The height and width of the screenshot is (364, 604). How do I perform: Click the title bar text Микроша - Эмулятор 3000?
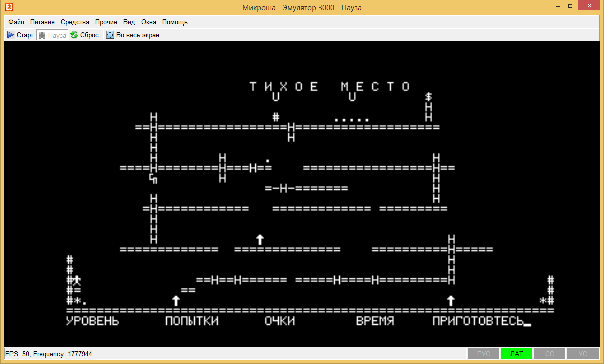click(302, 7)
